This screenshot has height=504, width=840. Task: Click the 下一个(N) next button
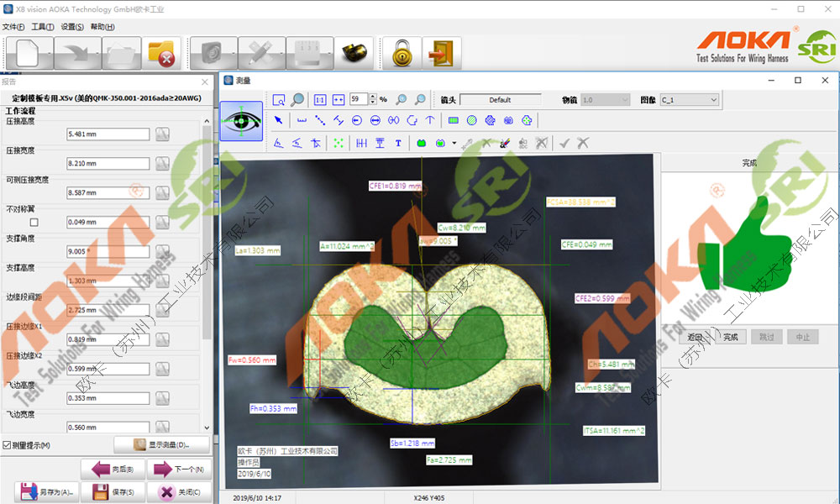point(180,470)
